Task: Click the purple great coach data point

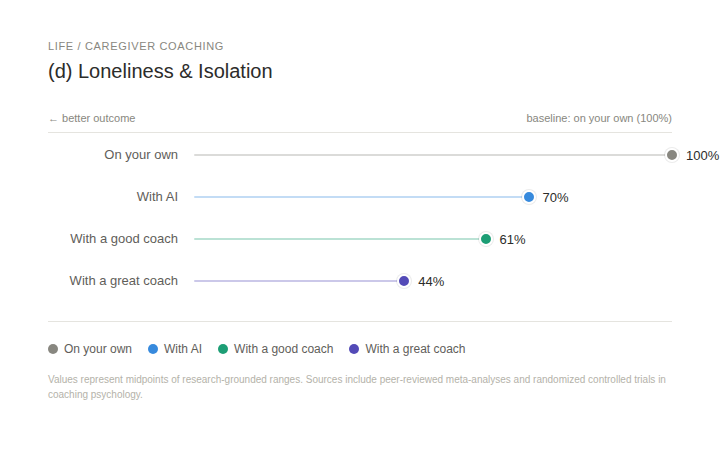Action: pyautogui.click(x=404, y=281)
